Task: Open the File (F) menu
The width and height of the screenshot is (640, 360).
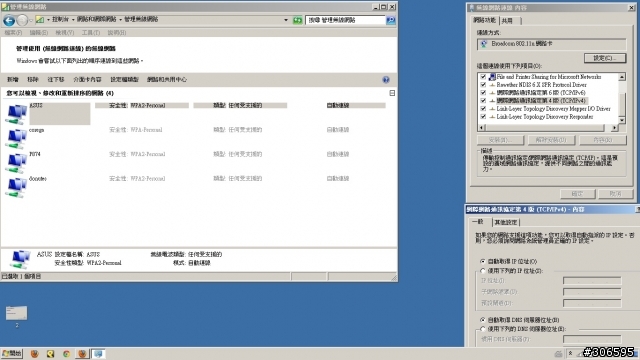Action: click(x=13, y=33)
